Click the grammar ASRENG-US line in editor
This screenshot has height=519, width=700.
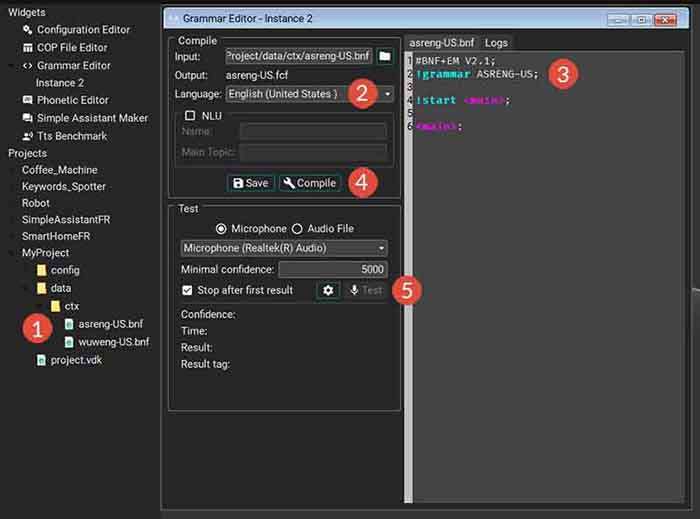pyautogui.click(x=478, y=74)
